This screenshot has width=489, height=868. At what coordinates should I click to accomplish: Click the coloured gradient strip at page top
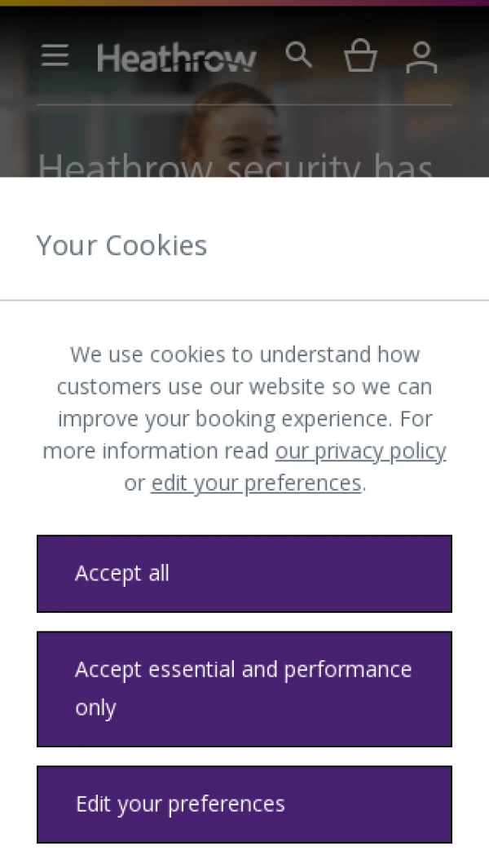244,2
